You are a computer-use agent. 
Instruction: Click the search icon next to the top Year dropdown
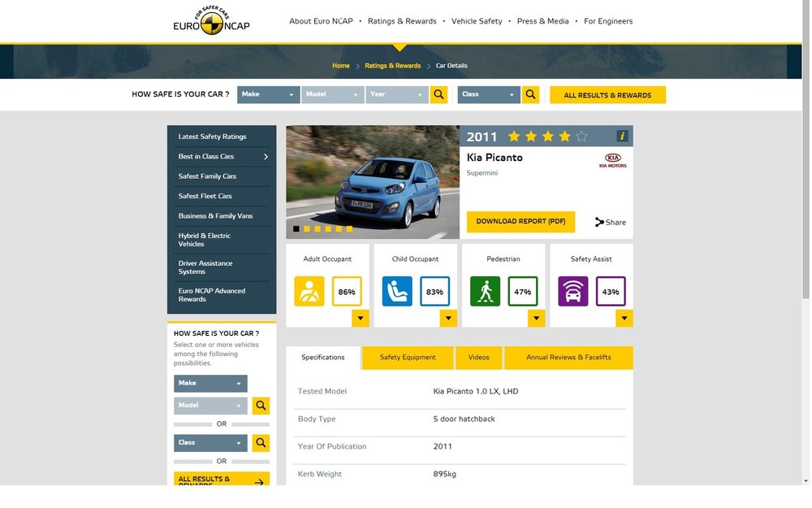[438, 94]
